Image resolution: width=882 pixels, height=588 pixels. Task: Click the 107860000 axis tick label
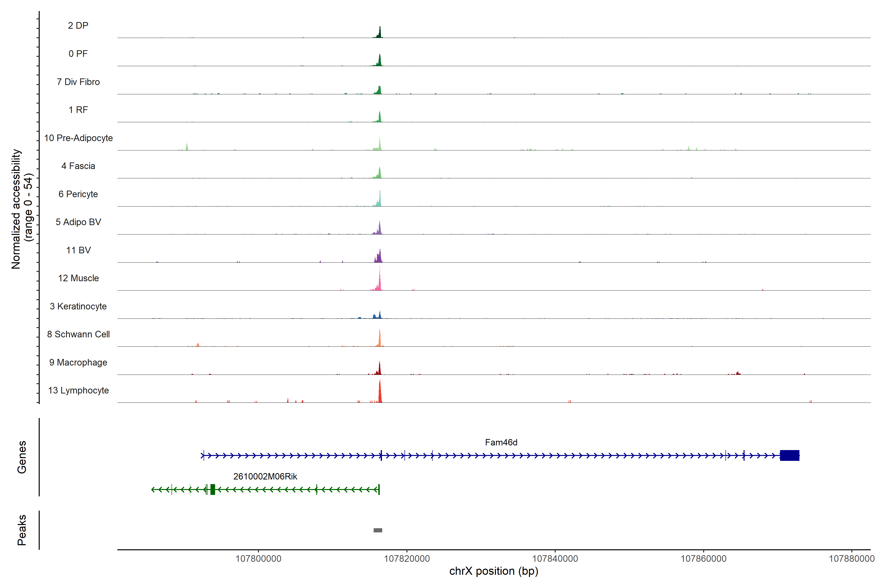coord(703,559)
